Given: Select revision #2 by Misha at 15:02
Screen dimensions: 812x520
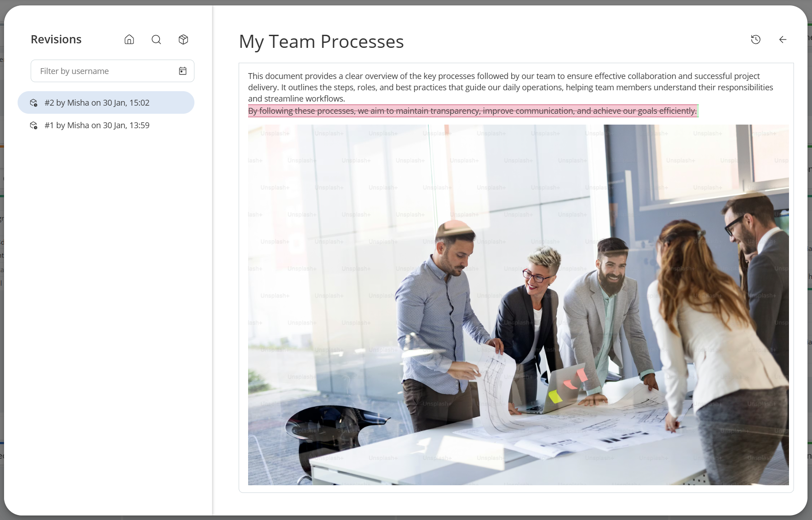Looking at the screenshot, I should [x=97, y=103].
